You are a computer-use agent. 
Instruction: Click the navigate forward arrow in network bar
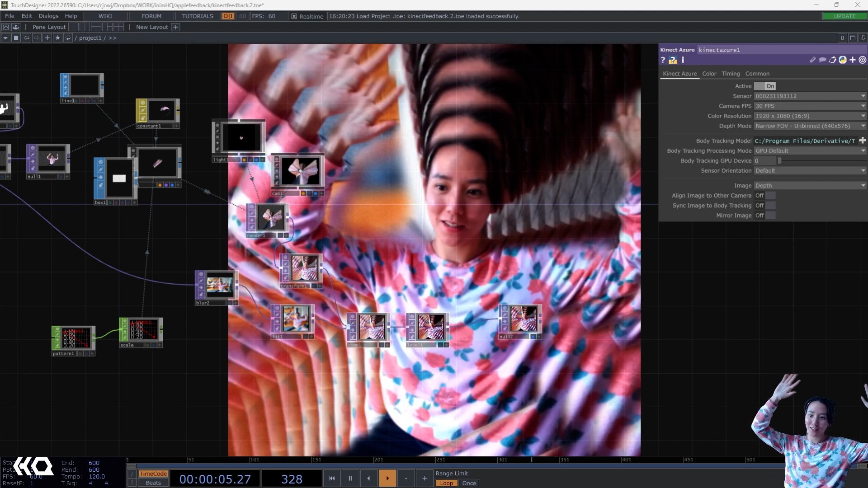tap(37, 38)
